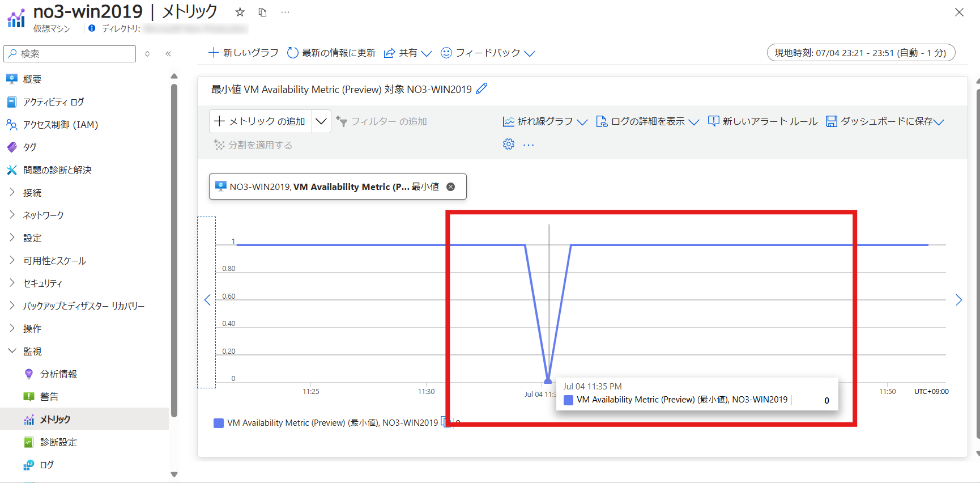Click the sidebar vertical scrollbar
This screenshot has width=980, height=483.
pyautogui.click(x=174, y=249)
